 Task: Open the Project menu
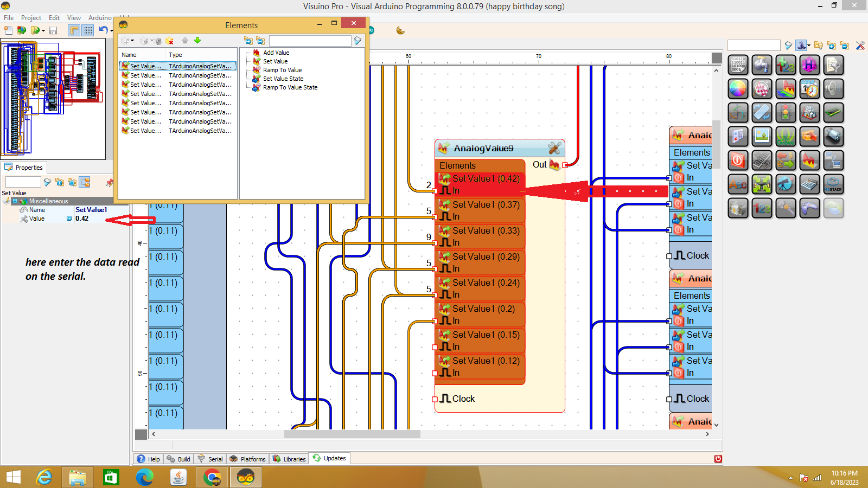tap(31, 18)
